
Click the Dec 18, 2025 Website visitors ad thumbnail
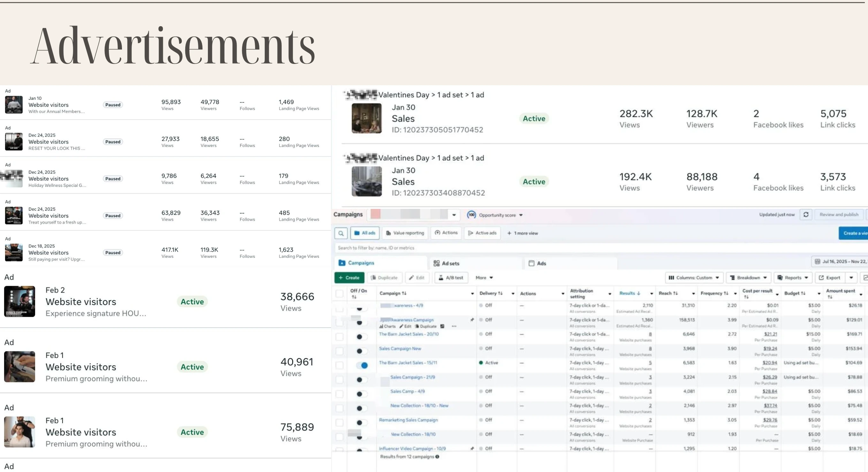[x=14, y=253]
